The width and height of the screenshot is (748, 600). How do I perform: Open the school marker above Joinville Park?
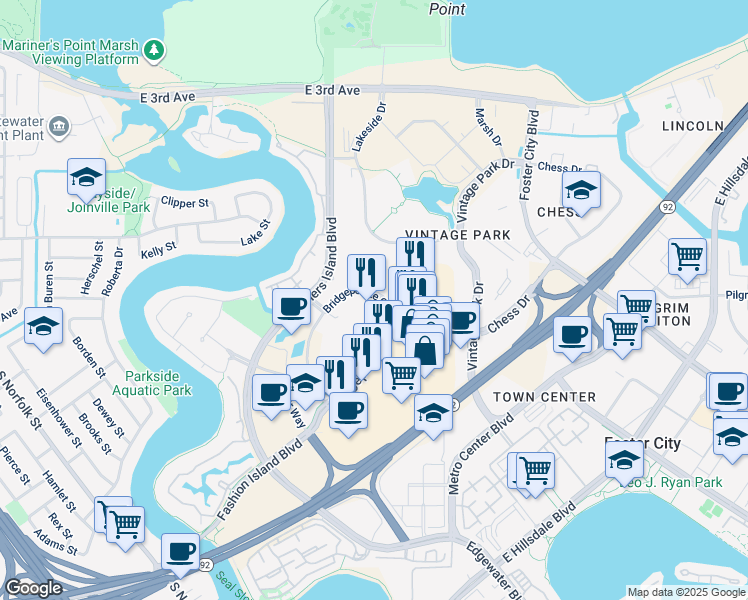point(86,180)
